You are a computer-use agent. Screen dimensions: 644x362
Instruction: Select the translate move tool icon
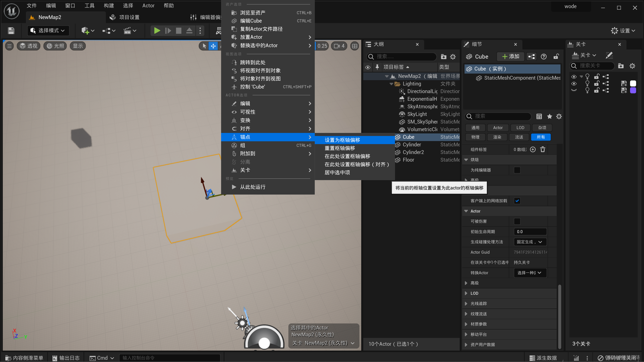(213, 46)
